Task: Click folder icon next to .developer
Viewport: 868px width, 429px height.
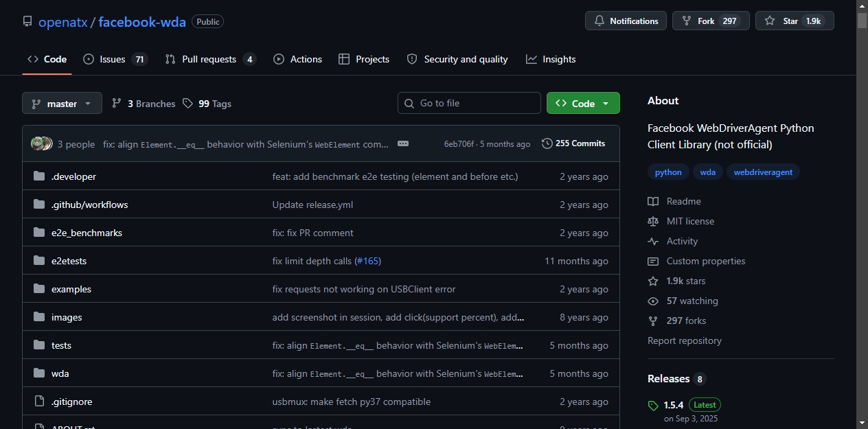Action: click(x=39, y=176)
